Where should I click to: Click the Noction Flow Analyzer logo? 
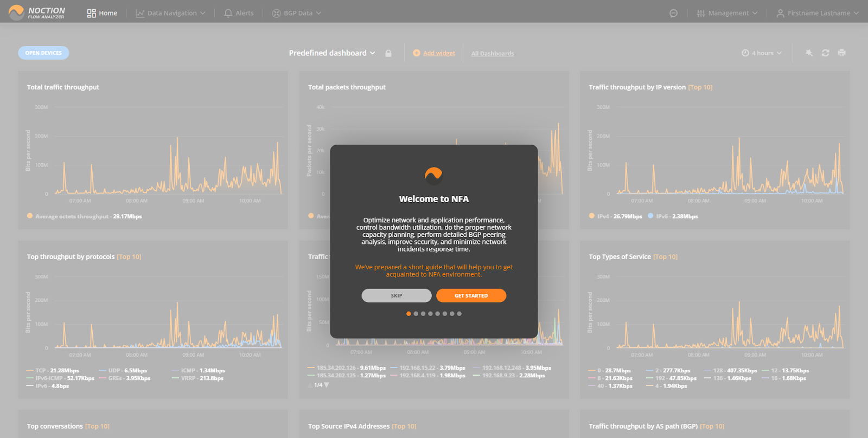36,12
